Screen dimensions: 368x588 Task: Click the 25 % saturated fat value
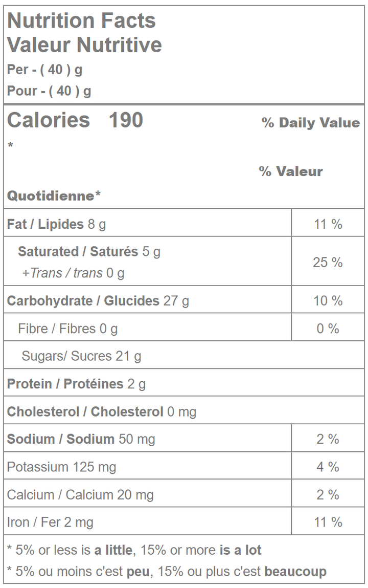click(x=328, y=263)
